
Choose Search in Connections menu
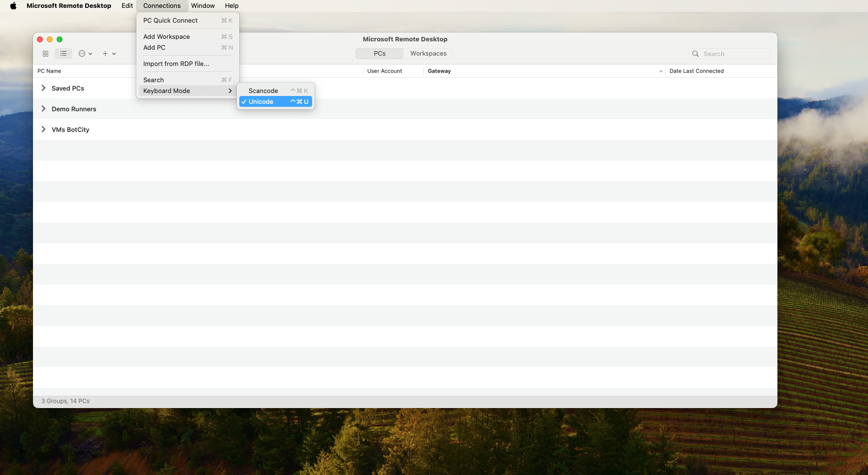click(x=188, y=80)
